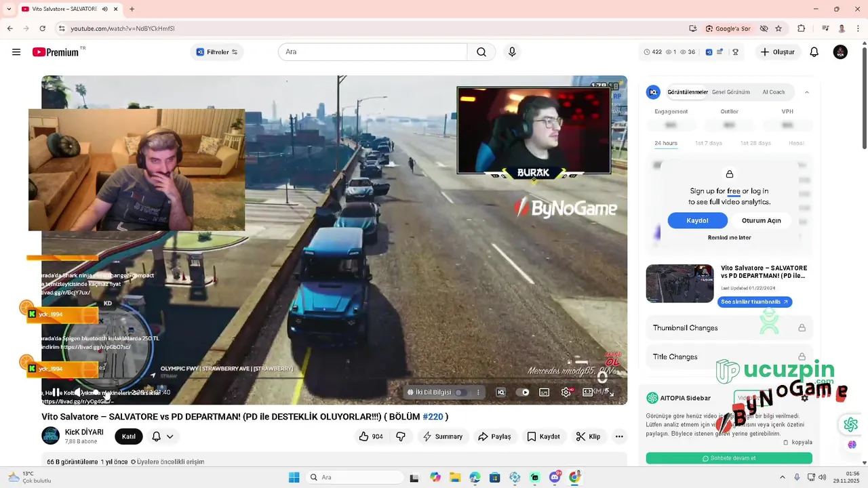Click Paylaş share button
Image resolution: width=868 pixels, height=488 pixels.
coord(494,436)
